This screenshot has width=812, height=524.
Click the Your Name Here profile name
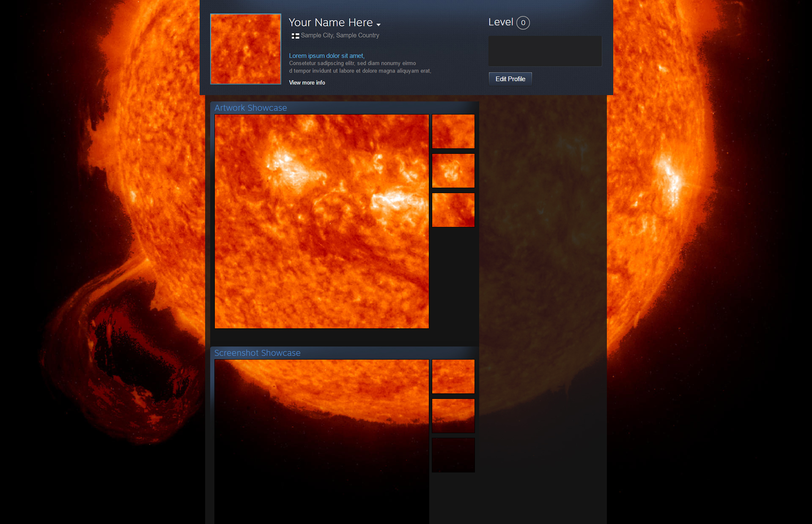[330, 22]
